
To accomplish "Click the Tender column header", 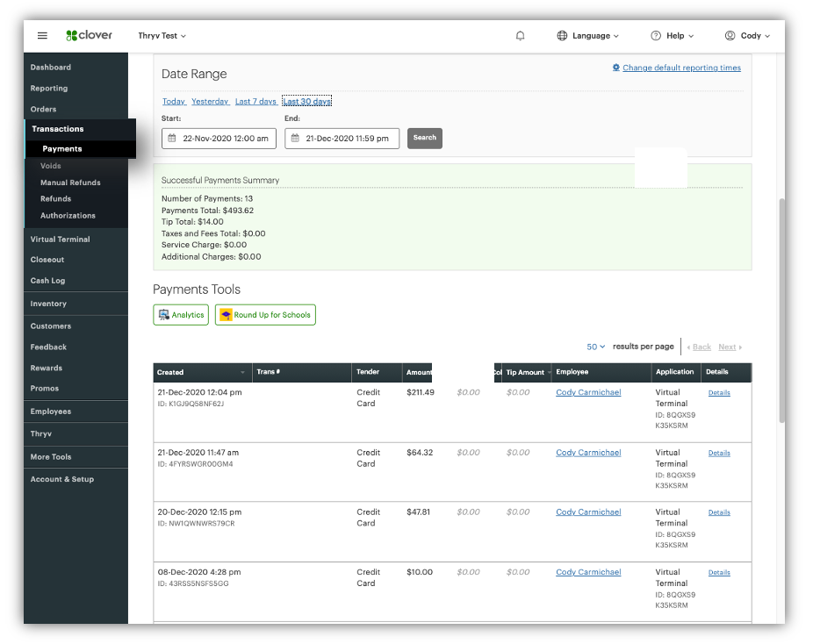I will 377,373.
